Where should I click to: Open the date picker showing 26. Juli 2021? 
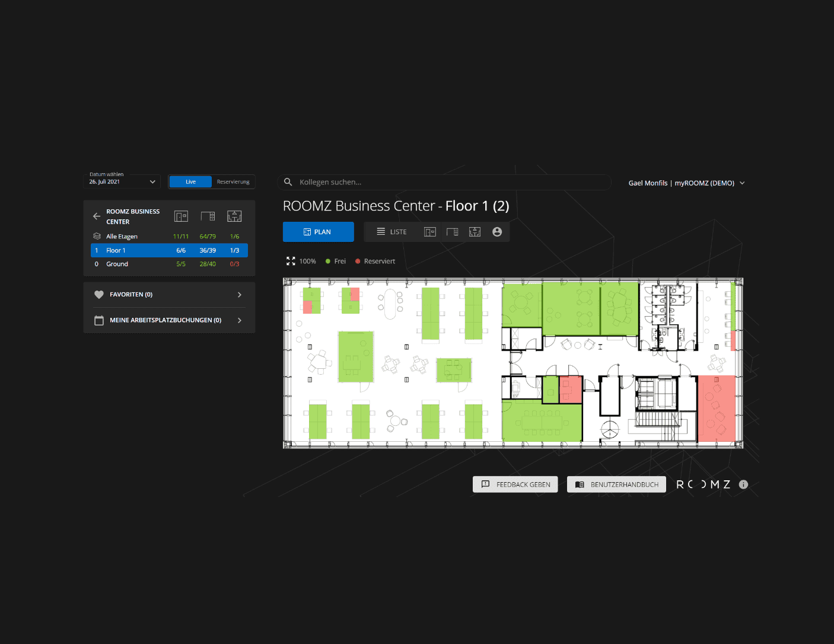(122, 181)
